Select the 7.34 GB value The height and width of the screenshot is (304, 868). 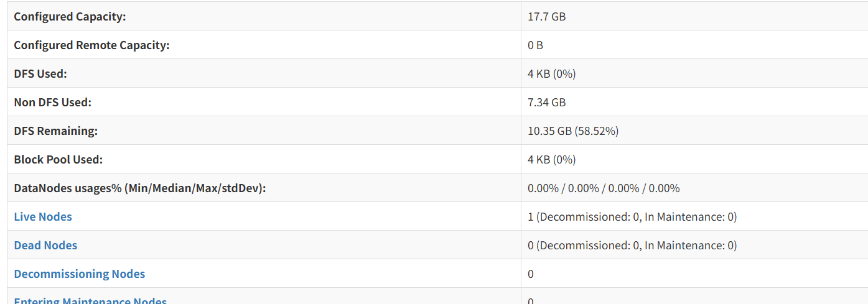point(546,103)
